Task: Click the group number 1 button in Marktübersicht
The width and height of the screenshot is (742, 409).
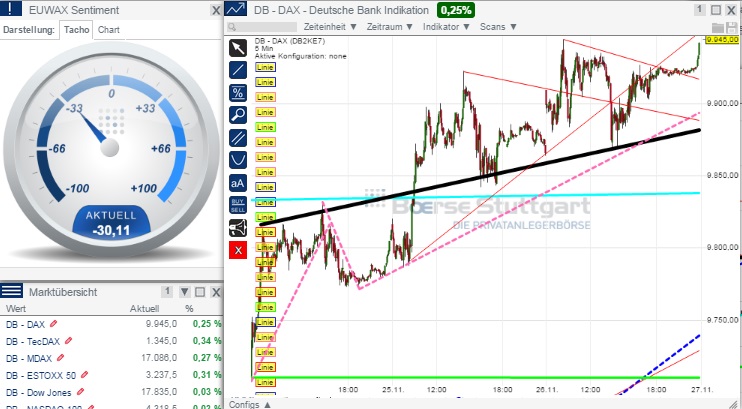Action: 167,292
